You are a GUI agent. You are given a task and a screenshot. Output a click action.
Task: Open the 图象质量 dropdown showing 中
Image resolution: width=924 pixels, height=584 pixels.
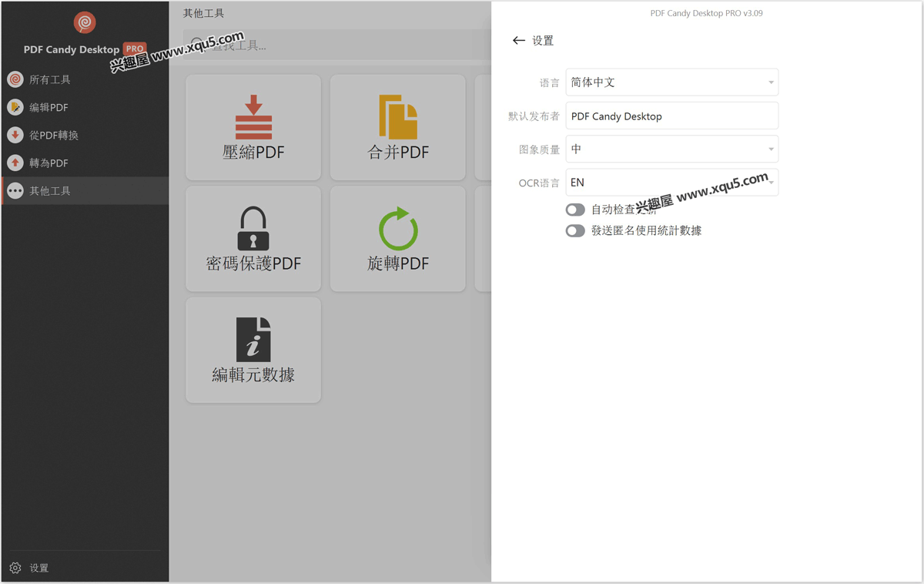pyautogui.click(x=672, y=149)
